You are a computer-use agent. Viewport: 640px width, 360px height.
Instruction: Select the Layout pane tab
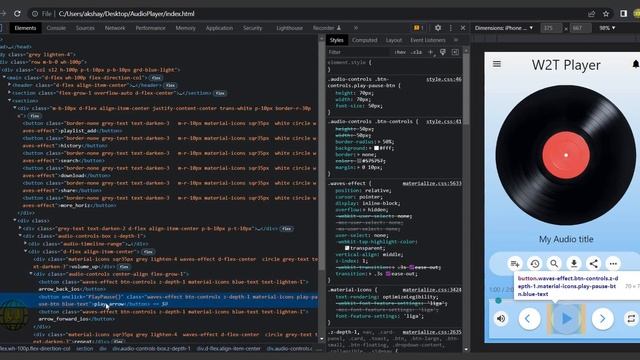394,40
